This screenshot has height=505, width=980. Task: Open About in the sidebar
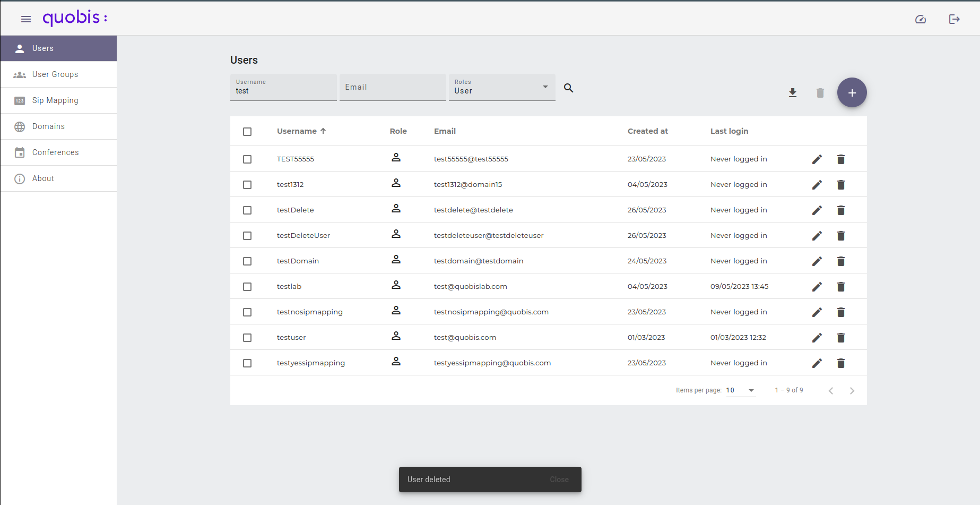tap(58, 178)
